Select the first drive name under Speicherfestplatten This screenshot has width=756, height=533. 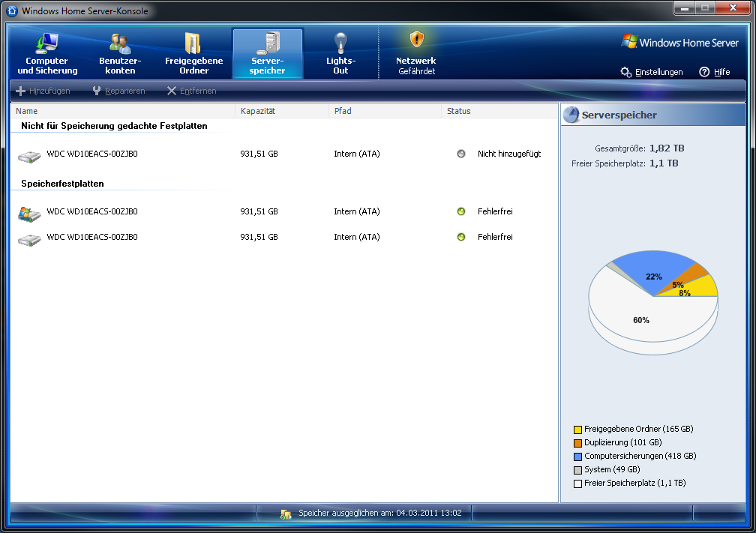click(92, 211)
